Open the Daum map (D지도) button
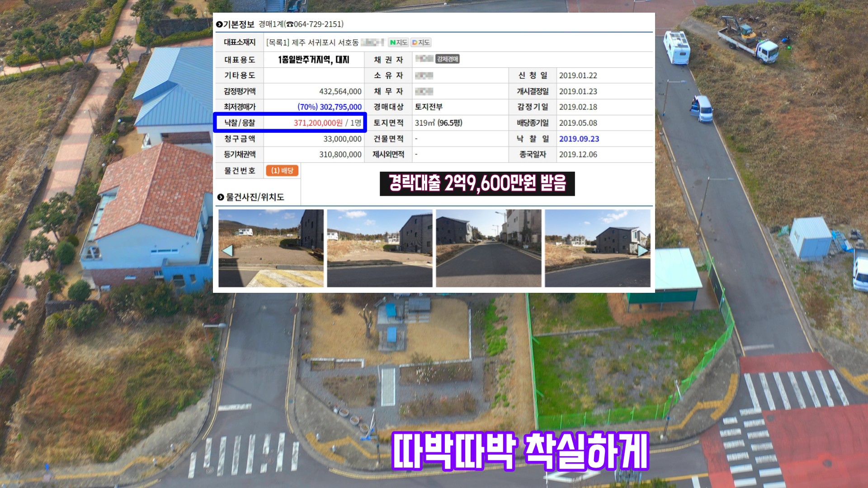 421,42
